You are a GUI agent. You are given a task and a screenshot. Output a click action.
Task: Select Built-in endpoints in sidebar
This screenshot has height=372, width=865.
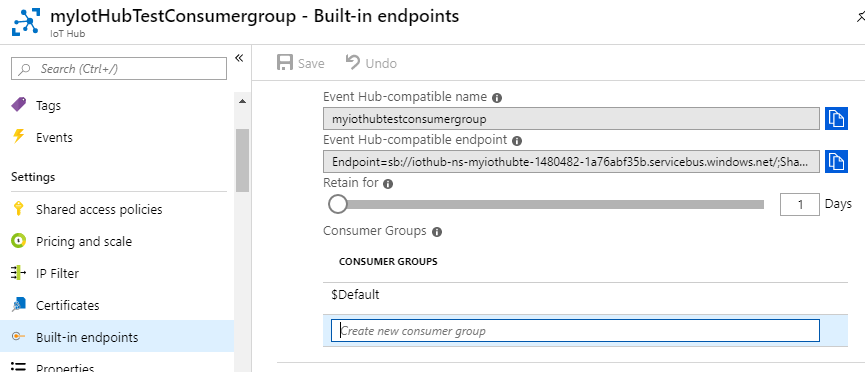[x=117, y=337]
